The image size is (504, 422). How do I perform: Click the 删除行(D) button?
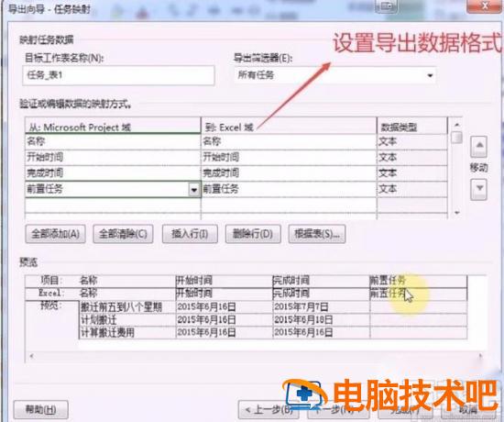pyautogui.click(x=253, y=234)
